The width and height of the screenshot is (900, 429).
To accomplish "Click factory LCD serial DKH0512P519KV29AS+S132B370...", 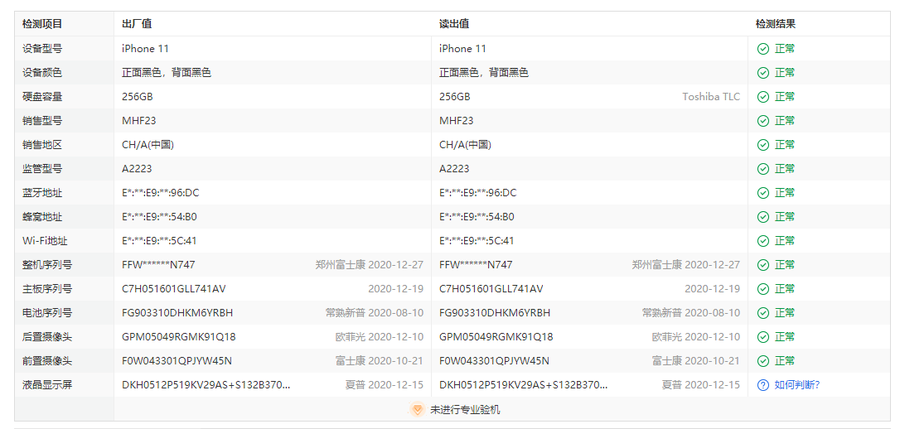I will coord(206,385).
